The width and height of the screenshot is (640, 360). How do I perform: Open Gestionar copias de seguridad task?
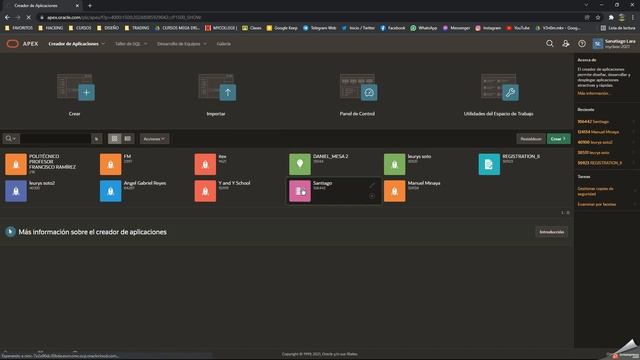[596, 191]
